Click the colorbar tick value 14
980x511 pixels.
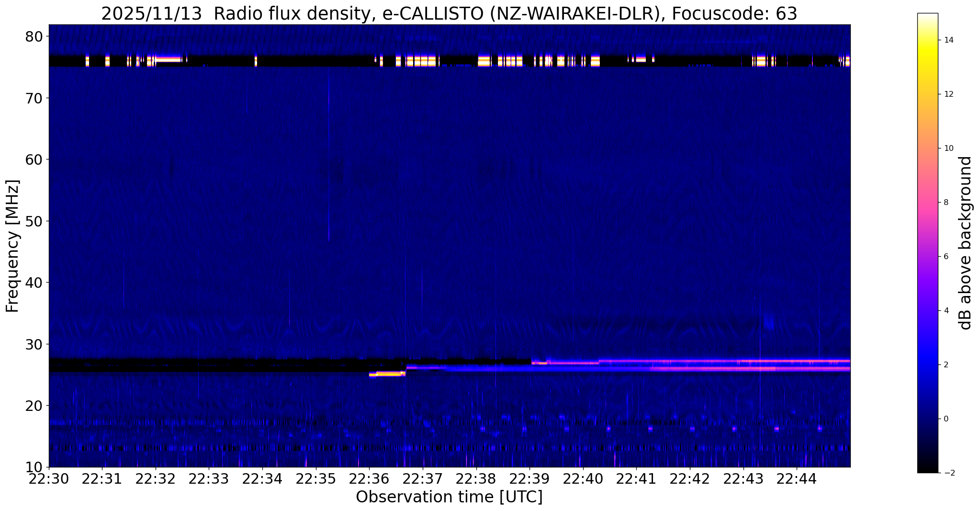click(x=948, y=40)
